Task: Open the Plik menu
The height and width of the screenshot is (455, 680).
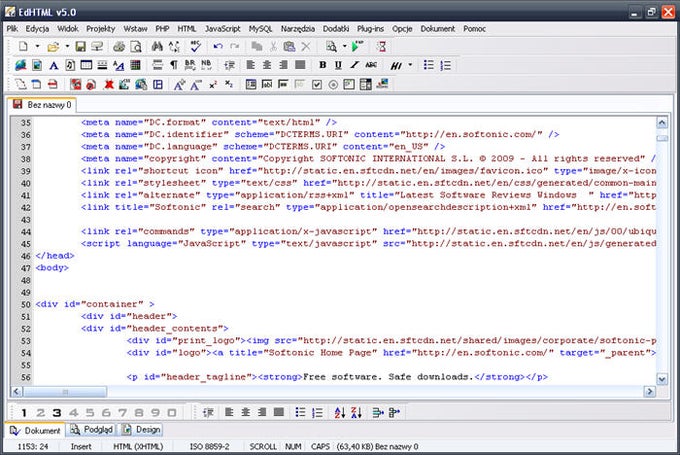Action: (12, 29)
